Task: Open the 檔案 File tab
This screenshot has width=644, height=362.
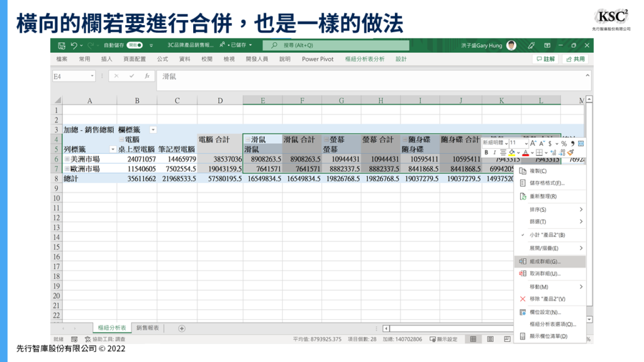Action: 62,59
